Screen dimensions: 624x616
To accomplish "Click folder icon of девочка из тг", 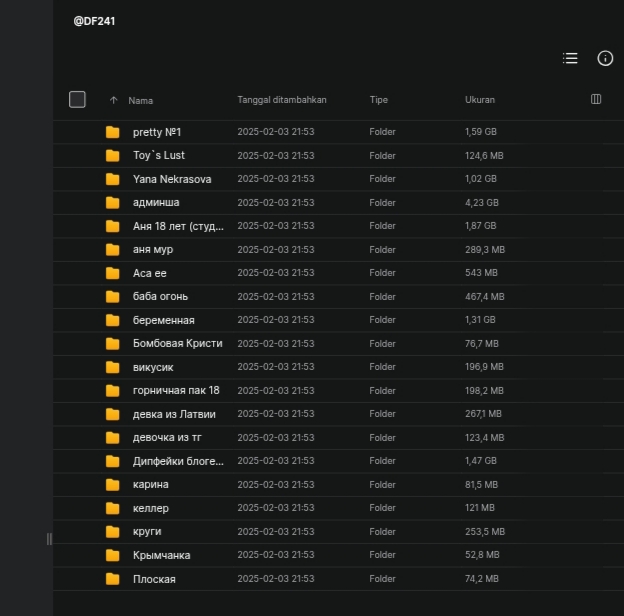I will coord(113,438).
